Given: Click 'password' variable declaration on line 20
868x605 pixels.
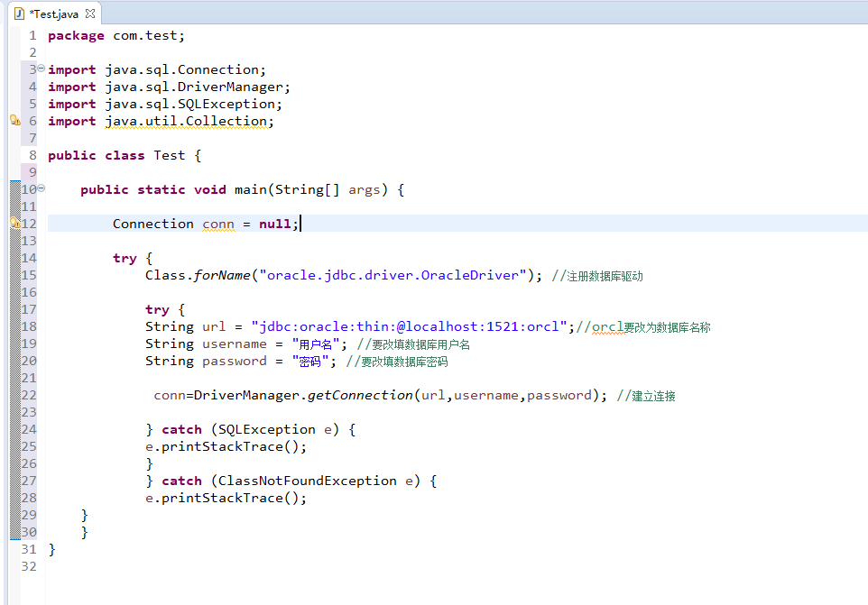Looking at the screenshot, I should (x=235, y=362).
